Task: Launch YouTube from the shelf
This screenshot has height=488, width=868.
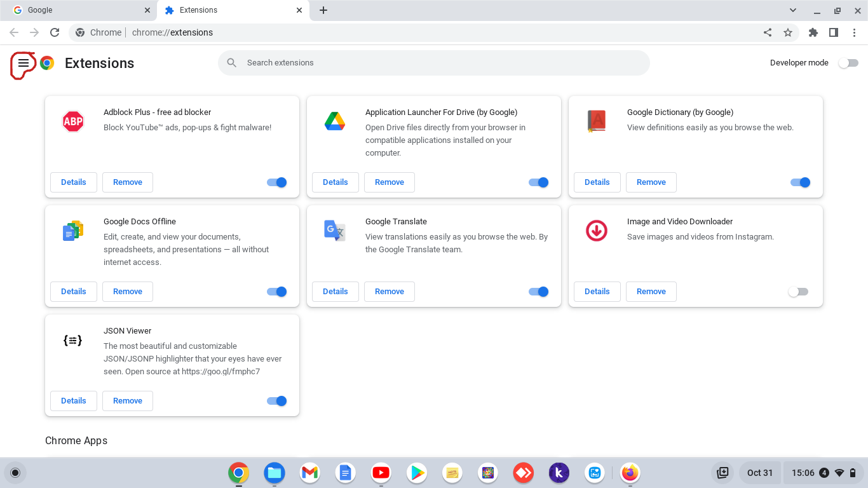Action: tap(381, 473)
